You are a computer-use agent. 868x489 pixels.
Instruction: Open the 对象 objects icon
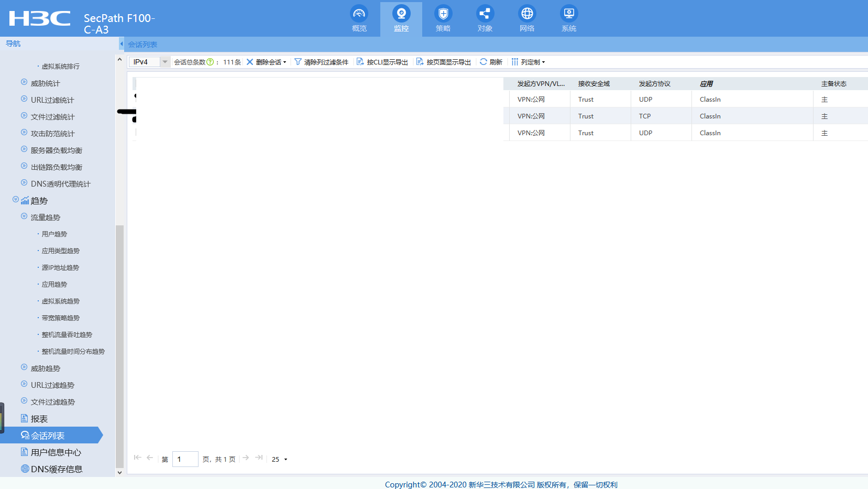485,14
